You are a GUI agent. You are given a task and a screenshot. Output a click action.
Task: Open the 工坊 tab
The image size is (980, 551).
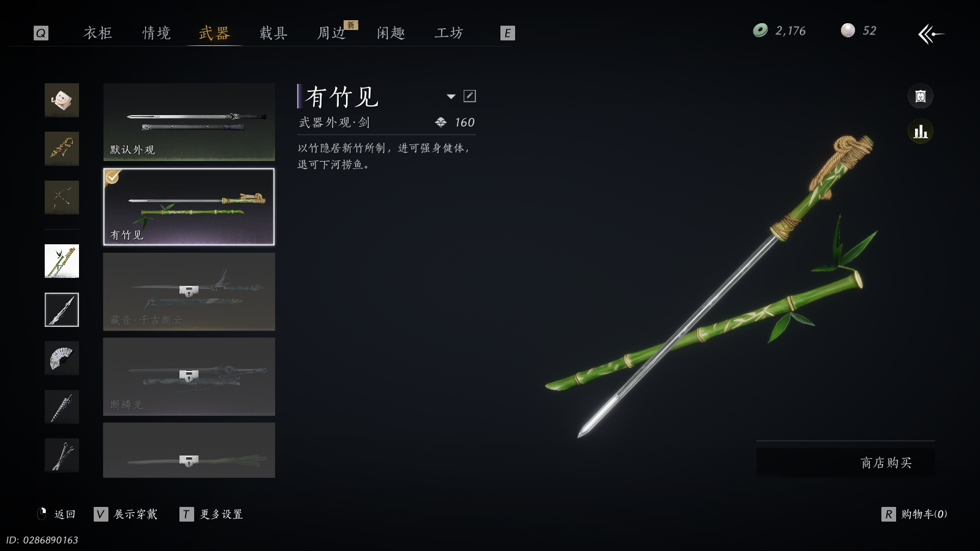pyautogui.click(x=449, y=33)
